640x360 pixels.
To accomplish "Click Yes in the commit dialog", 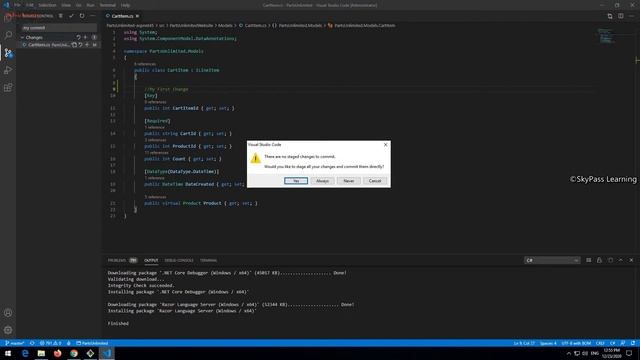I will coord(296,180).
